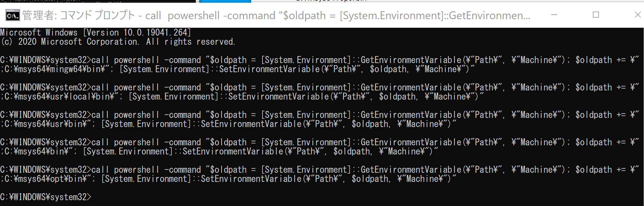644x206 pixels.
Task: Click the title bar text 管理者: コマンド プロンプト
Action: (79, 15)
